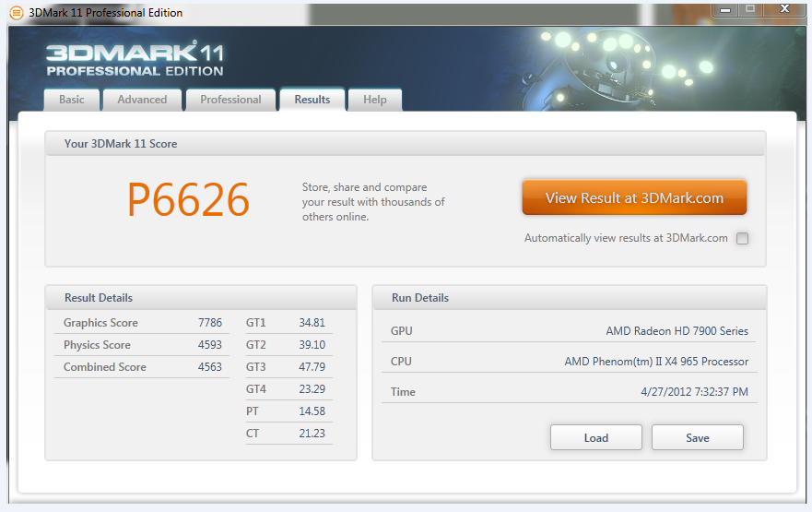812x512 pixels.
Task: Switch to the Advanced tab
Action: [143, 100]
